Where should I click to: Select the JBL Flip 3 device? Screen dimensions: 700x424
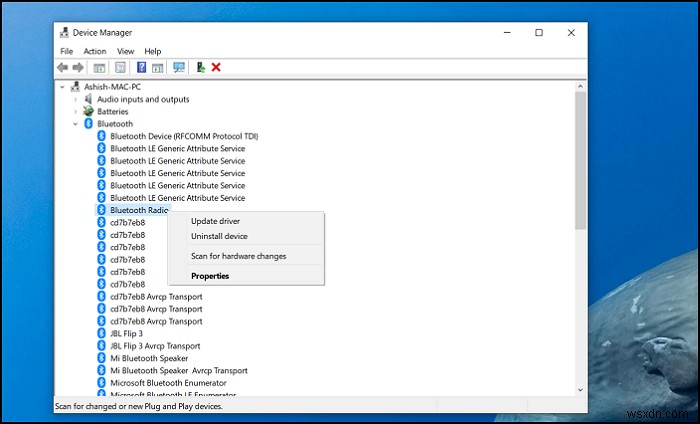pos(126,333)
